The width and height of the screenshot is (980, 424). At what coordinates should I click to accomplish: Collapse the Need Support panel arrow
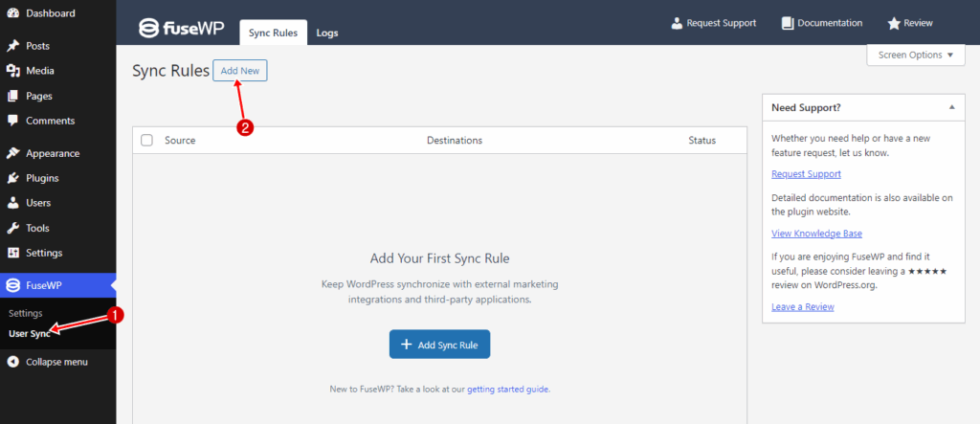(952, 107)
